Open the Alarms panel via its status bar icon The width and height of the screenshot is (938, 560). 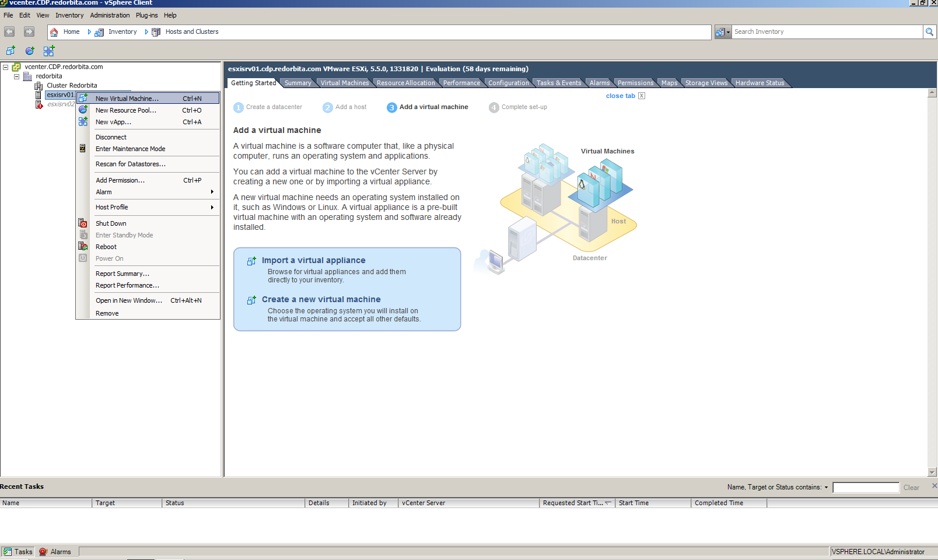[x=43, y=551]
